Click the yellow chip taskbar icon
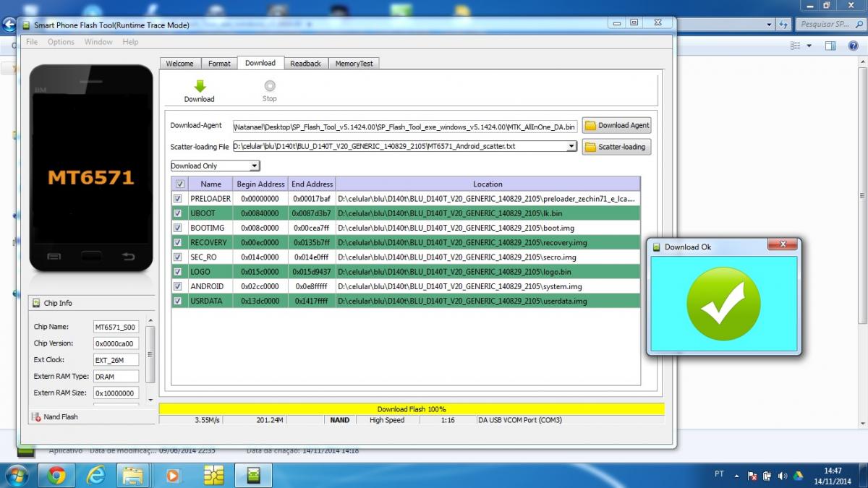 pos(213,475)
